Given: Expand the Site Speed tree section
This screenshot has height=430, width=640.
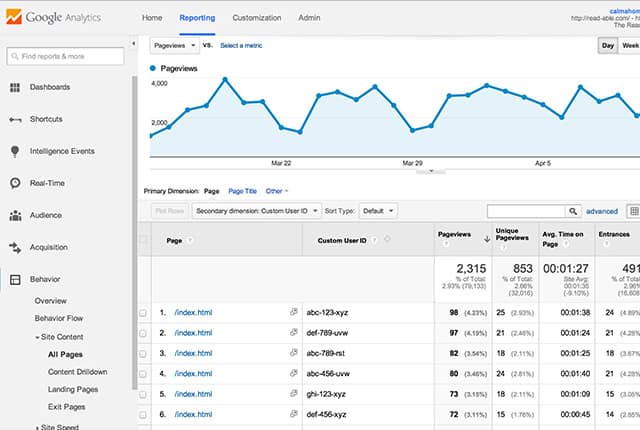Looking at the screenshot, I should point(37,428).
